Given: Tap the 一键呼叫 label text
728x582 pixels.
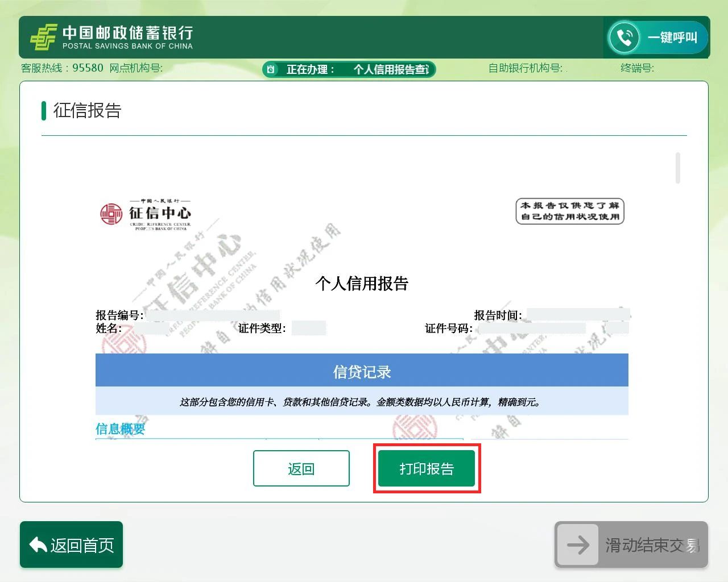Looking at the screenshot, I should pos(672,38).
